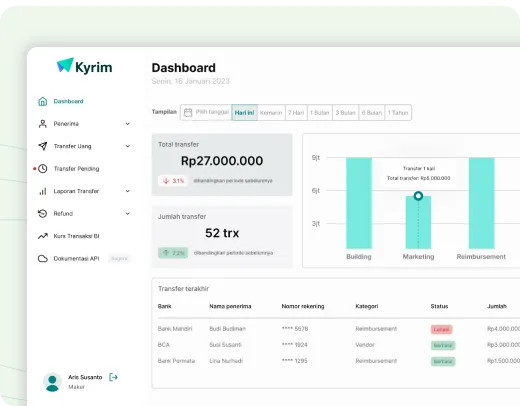
Task: Click the green up arrow on Jumlah transfer
Action: (x=166, y=253)
